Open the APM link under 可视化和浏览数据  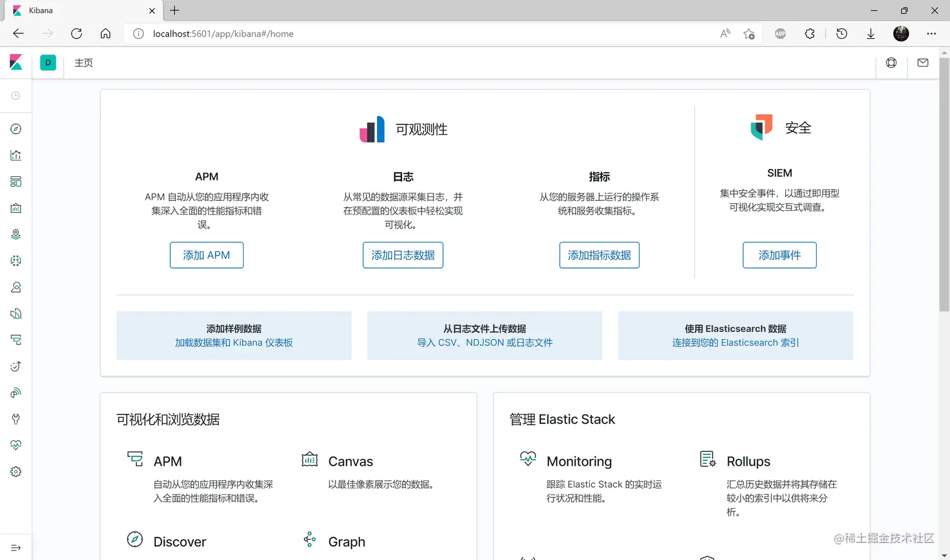pyautogui.click(x=168, y=461)
